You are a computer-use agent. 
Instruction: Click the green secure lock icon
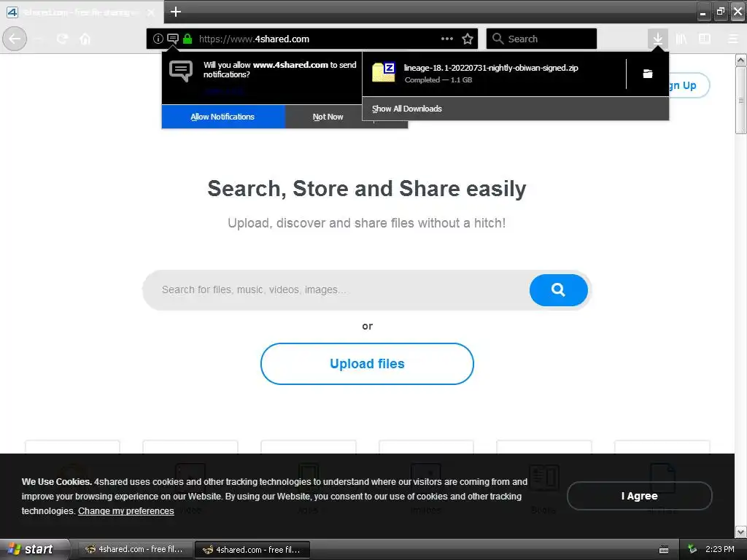coord(187,39)
